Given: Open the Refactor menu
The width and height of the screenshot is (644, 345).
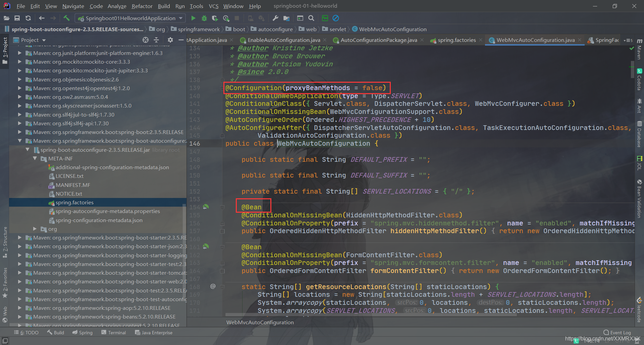Looking at the screenshot, I should [x=142, y=6].
